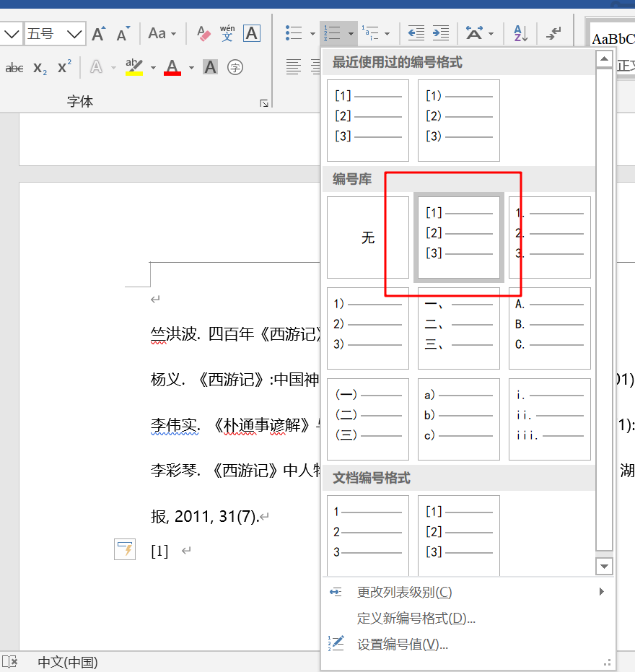Click the status bar proofing icon
This screenshot has width=635, height=672.
click(x=10, y=662)
